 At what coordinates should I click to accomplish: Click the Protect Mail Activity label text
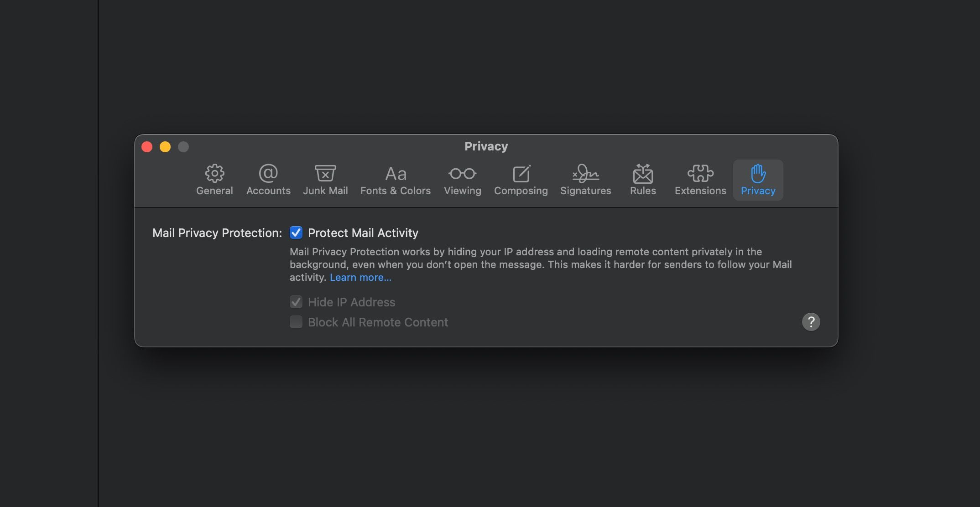pyautogui.click(x=363, y=233)
